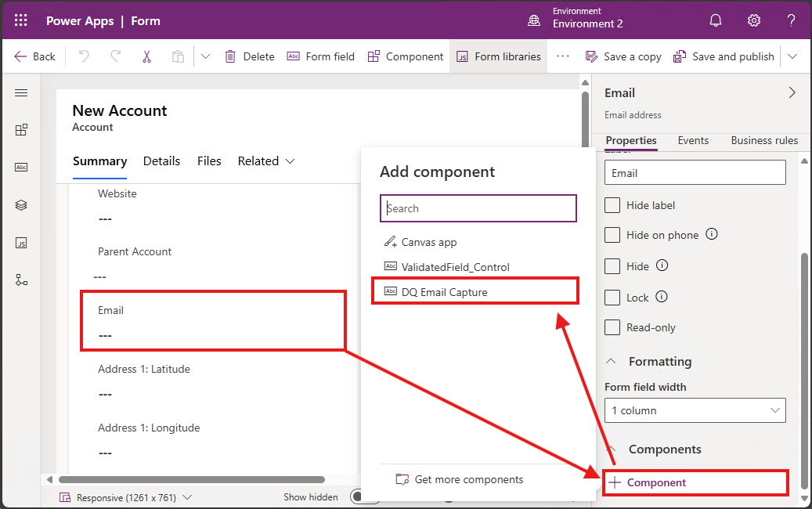Screen dimensions: 812x509
Task: Collapse the Components section
Action: [x=611, y=449]
